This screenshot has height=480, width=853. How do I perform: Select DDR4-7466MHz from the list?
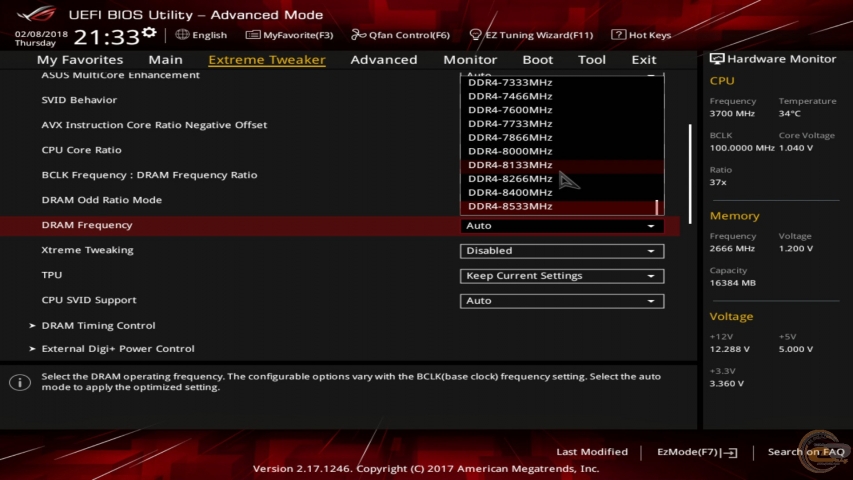pos(561,96)
